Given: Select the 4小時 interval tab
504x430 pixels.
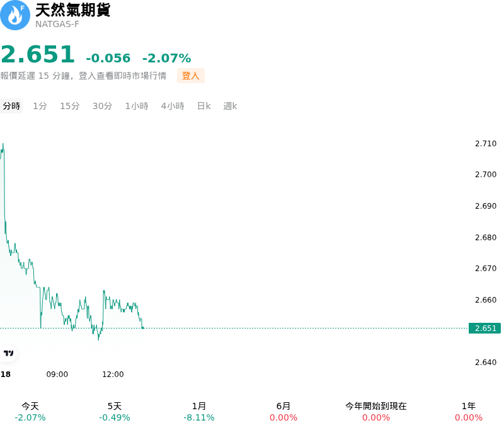Looking at the screenshot, I should click(173, 106).
